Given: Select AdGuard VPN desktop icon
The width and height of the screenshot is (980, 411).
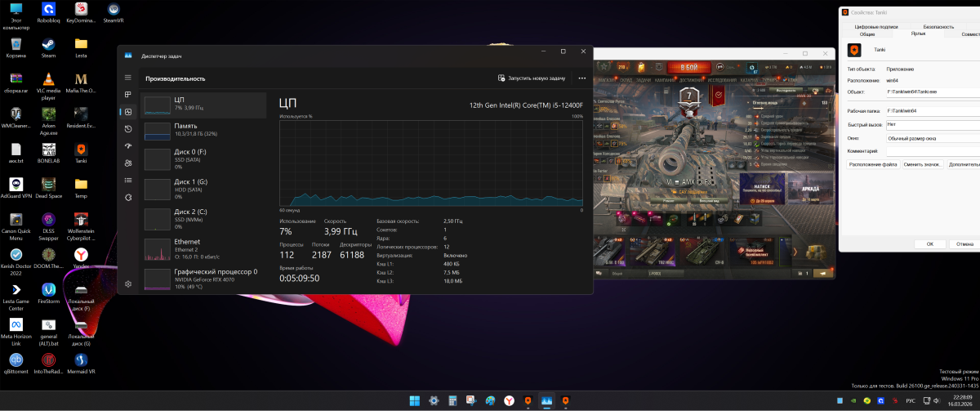Looking at the screenshot, I should pyautogui.click(x=16, y=188).
